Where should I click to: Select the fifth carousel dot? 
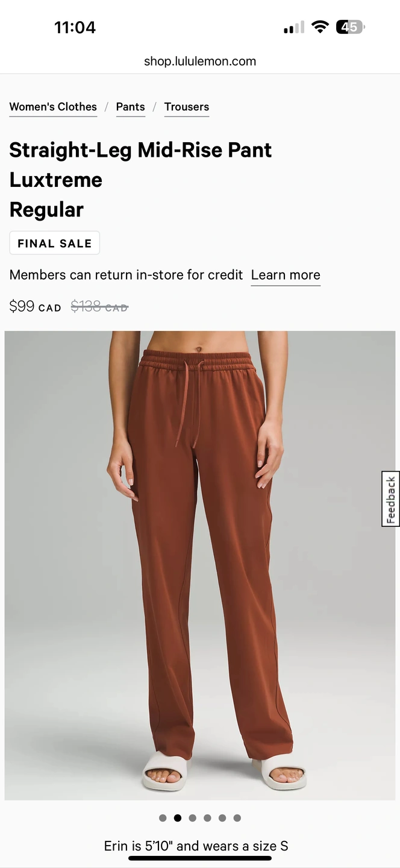click(222, 818)
